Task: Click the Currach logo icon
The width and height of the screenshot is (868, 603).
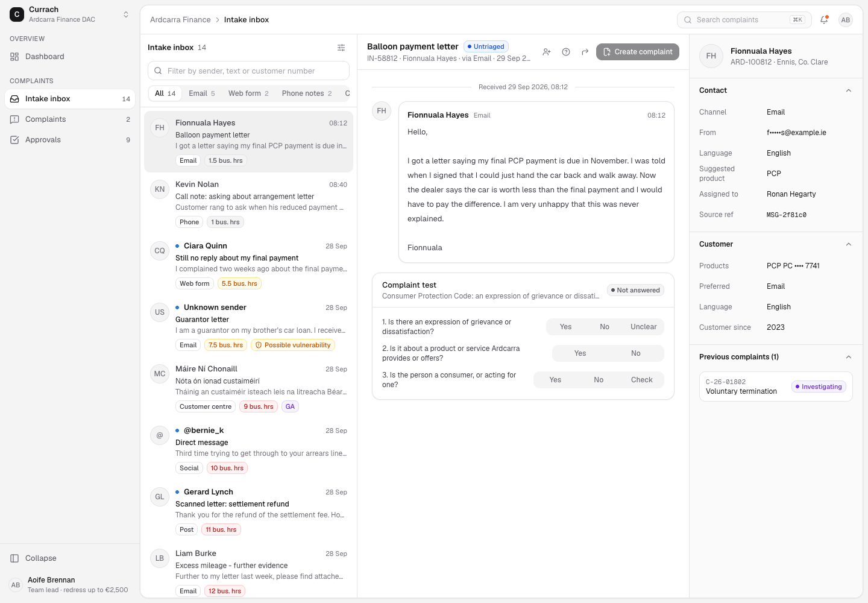Action: [x=17, y=14]
